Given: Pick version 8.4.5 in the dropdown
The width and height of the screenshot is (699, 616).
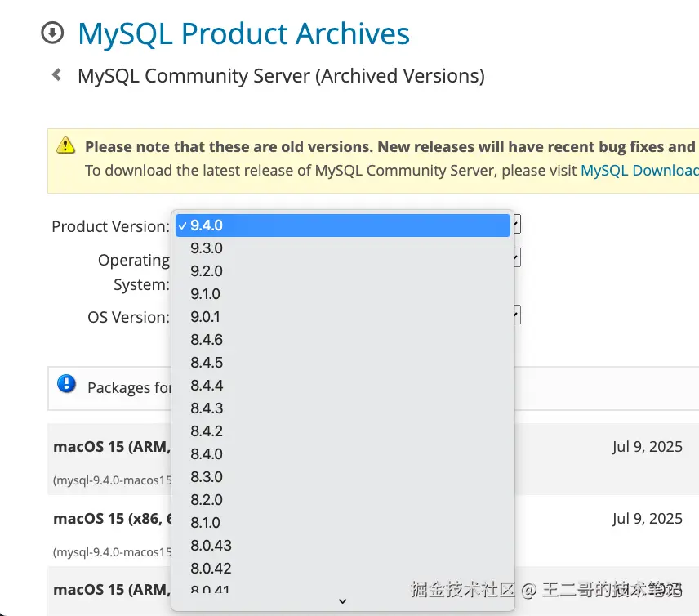Looking at the screenshot, I should coord(342,362).
